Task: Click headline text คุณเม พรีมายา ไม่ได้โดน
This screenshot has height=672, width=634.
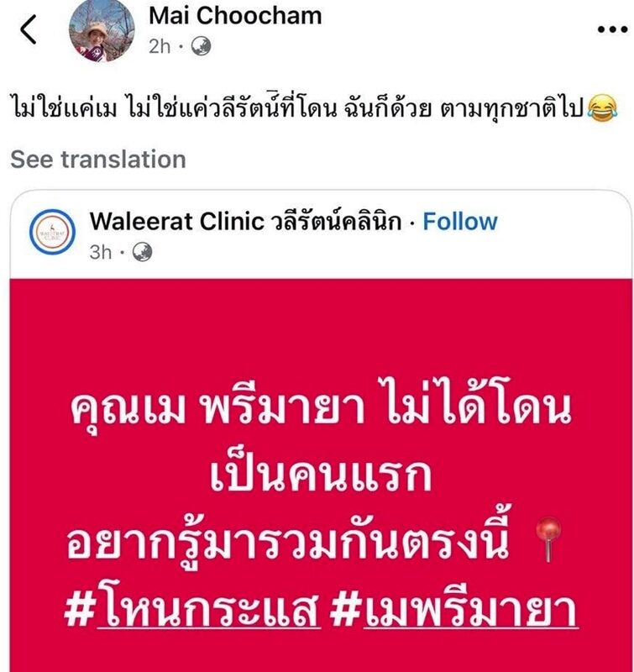Action: click(321, 407)
